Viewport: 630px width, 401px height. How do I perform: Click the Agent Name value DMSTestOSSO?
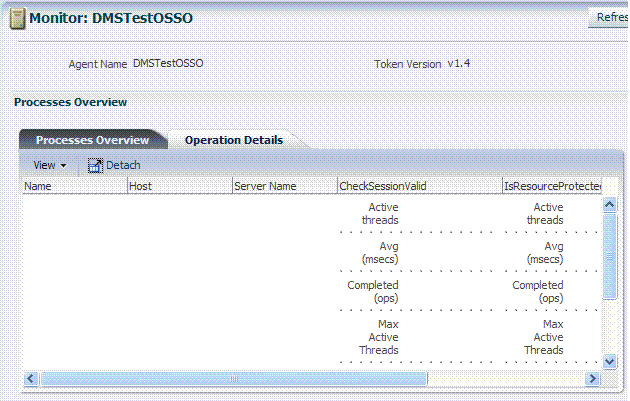pos(168,63)
